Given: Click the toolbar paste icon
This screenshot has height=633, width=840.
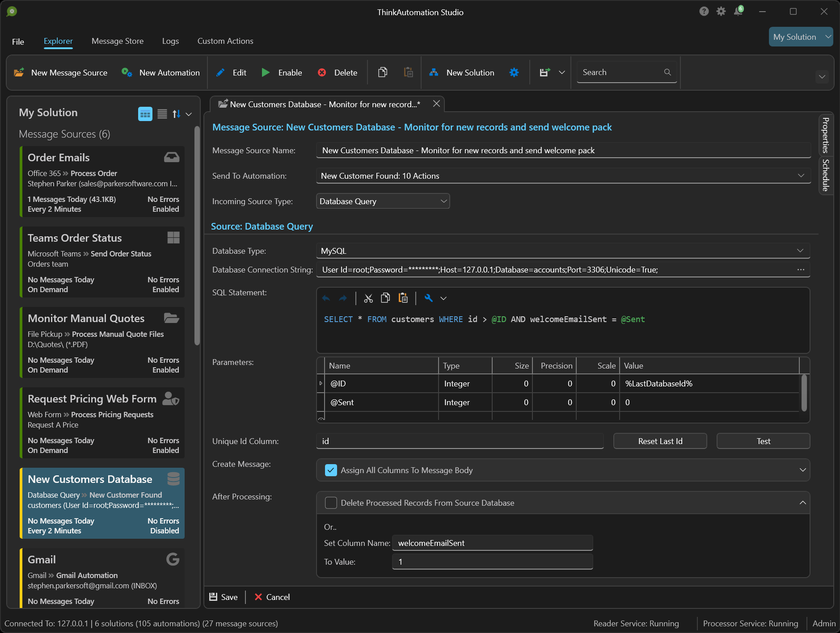Looking at the screenshot, I should coord(408,72).
